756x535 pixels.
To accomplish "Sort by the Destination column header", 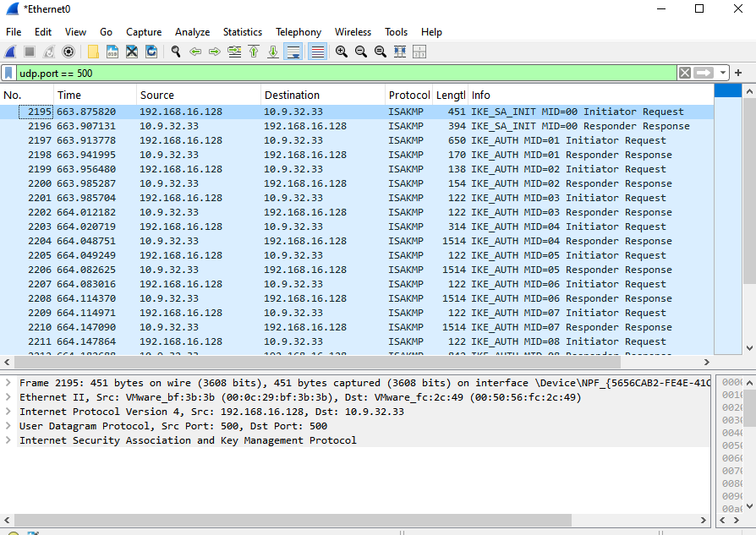I will pyautogui.click(x=323, y=95).
